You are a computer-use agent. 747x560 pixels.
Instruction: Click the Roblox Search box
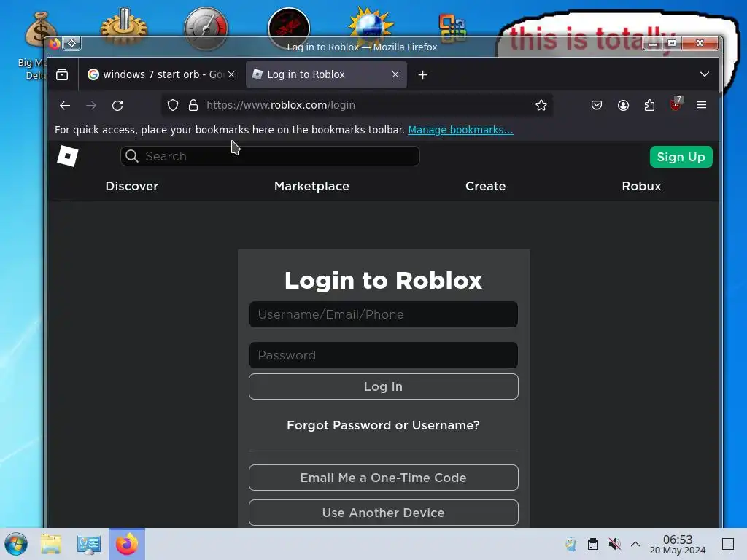pos(270,156)
